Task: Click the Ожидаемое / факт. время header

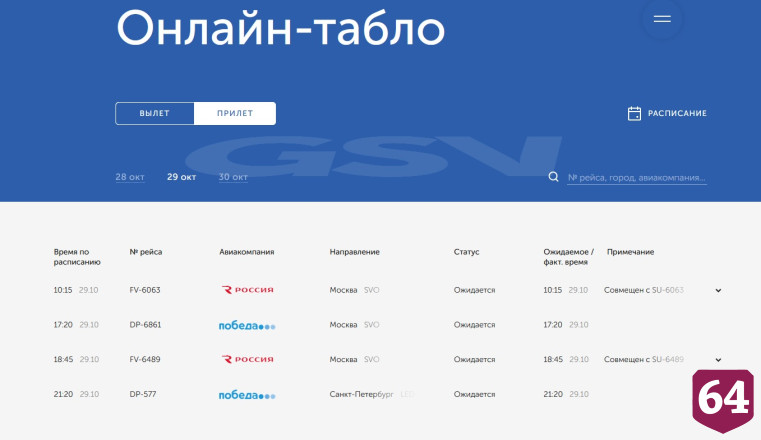Action: point(568,257)
